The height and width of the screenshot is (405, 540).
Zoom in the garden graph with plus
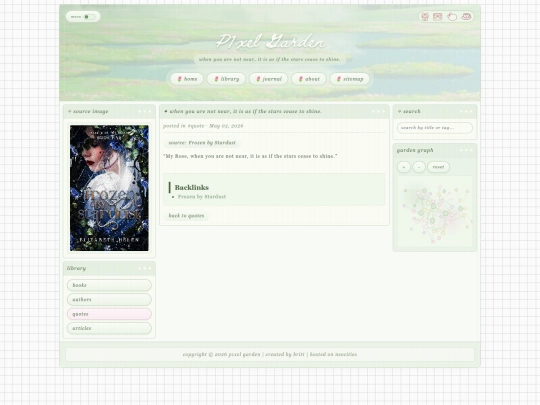(404, 167)
